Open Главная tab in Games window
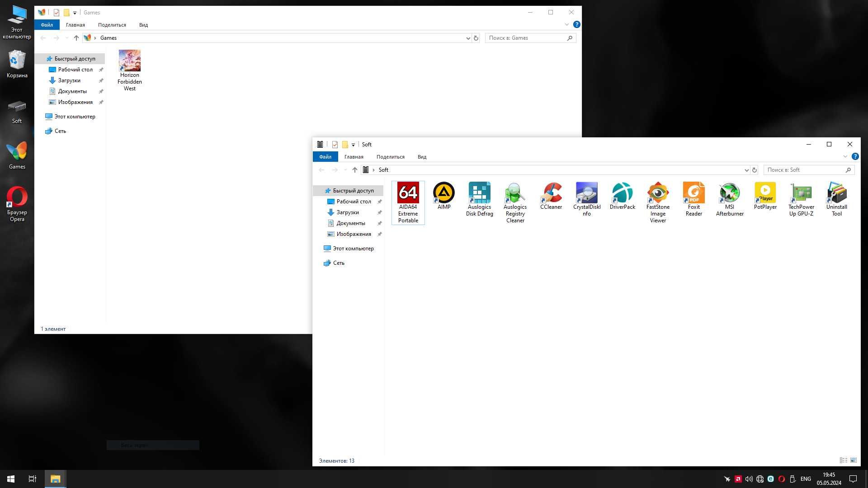This screenshot has width=868, height=488. (75, 25)
